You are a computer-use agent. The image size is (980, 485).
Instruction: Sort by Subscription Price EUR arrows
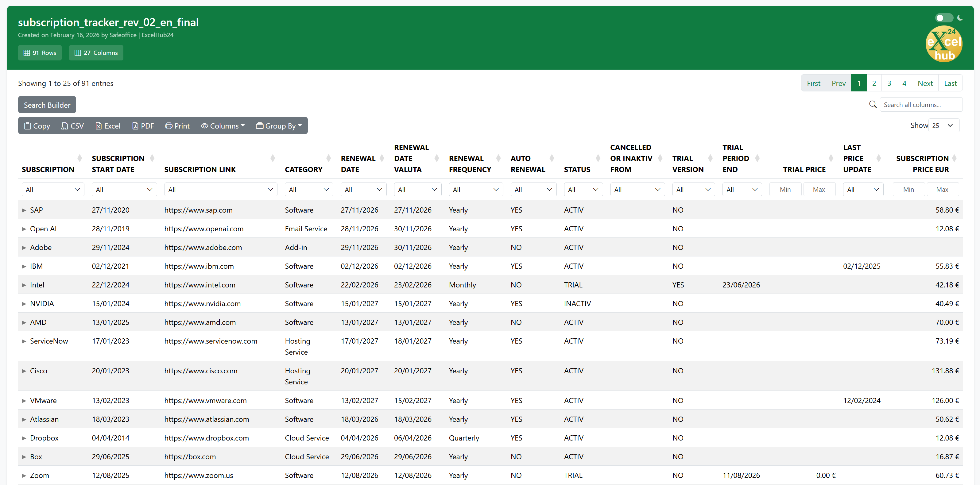954,158
